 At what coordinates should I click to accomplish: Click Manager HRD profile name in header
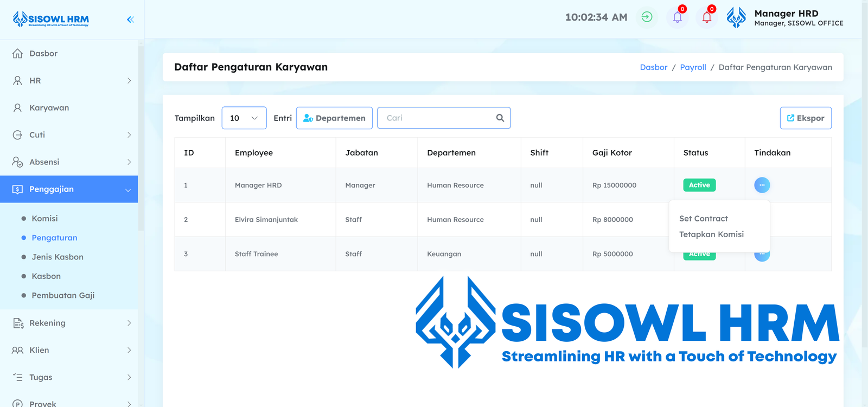(x=786, y=14)
